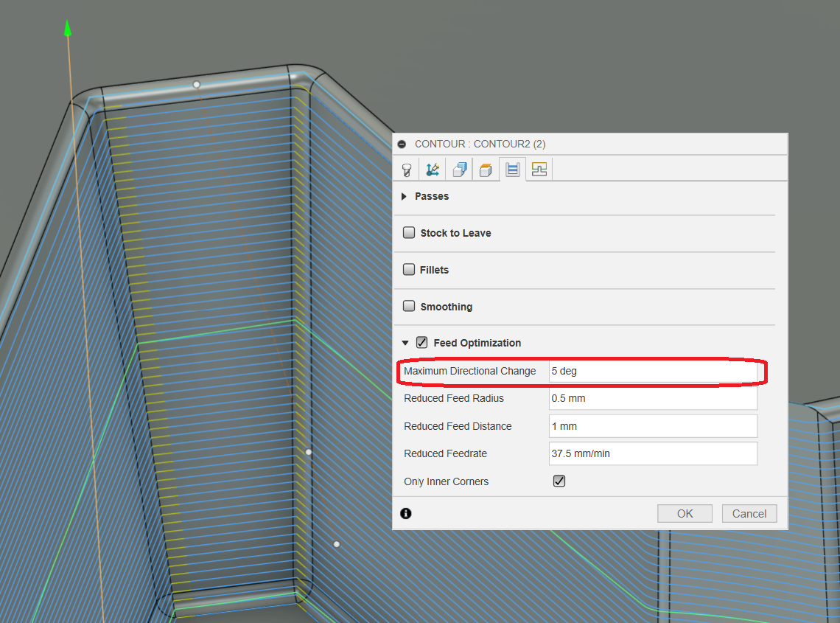Image resolution: width=840 pixels, height=623 pixels.
Task: Click the CONTOUR : CONTOUR2 title bar
Action: point(516,144)
